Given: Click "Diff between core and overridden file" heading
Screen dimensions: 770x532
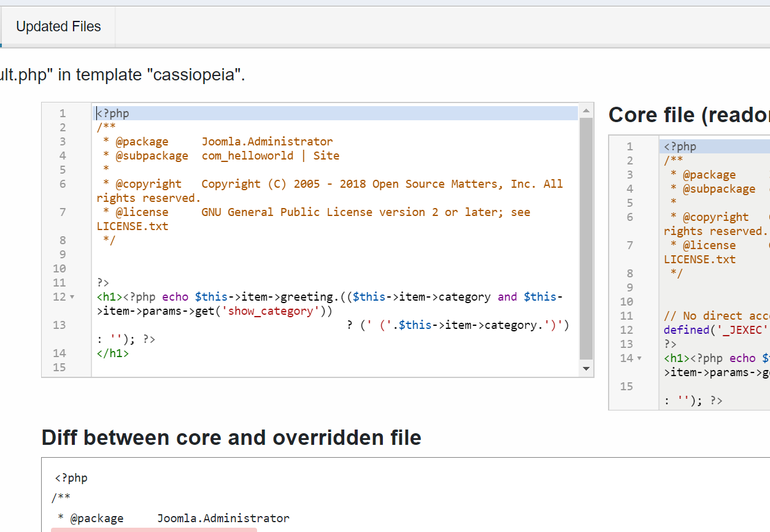Looking at the screenshot, I should [231, 438].
